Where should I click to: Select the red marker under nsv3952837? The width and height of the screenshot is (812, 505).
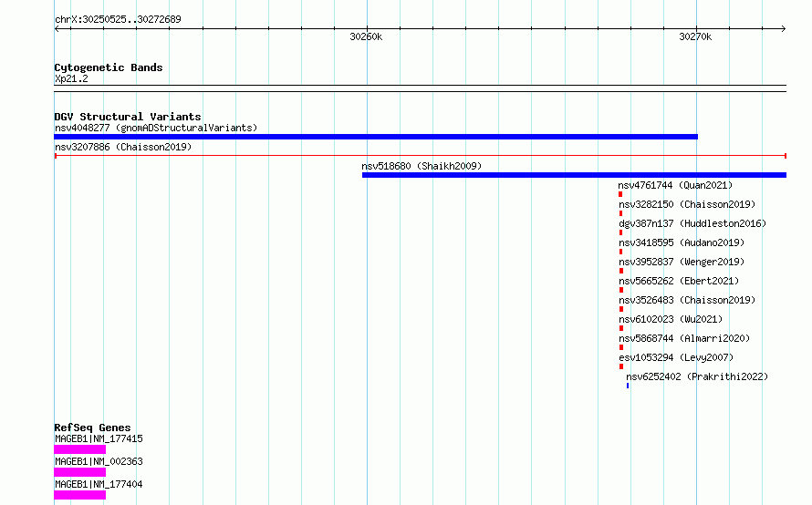(621, 271)
